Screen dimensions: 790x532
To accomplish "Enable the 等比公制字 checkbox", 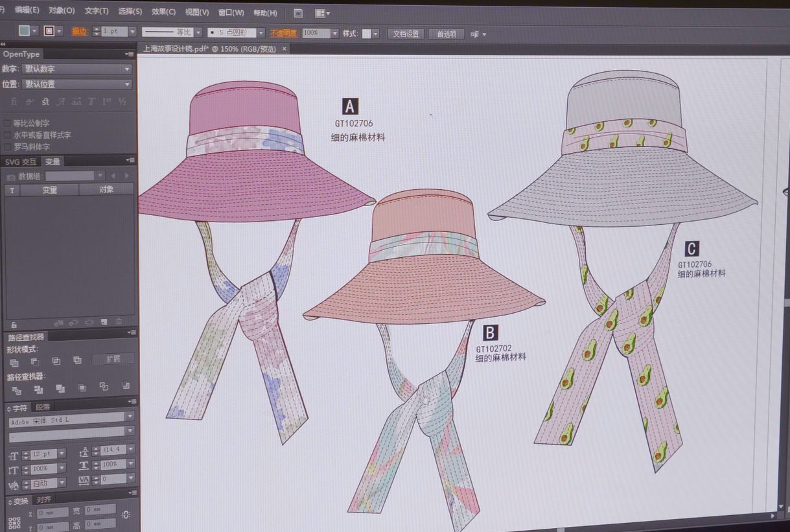I will click(7, 123).
